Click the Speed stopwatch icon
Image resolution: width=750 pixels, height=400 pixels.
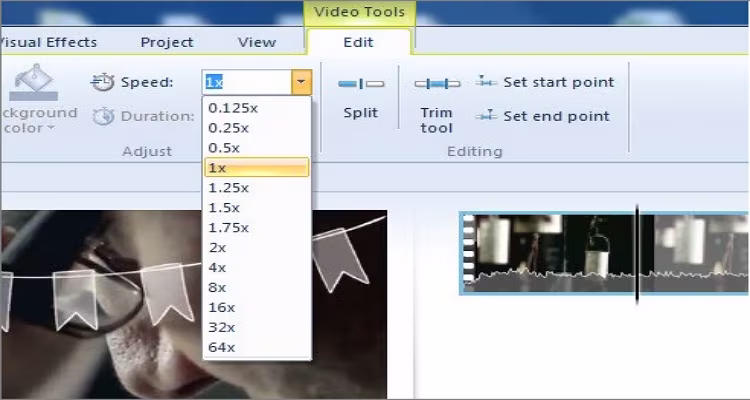pos(102,82)
